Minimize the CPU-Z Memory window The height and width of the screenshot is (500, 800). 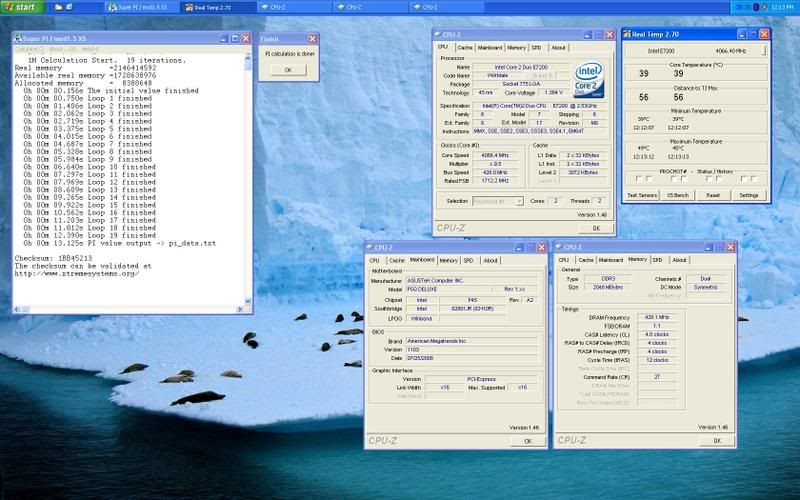click(708, 247)
